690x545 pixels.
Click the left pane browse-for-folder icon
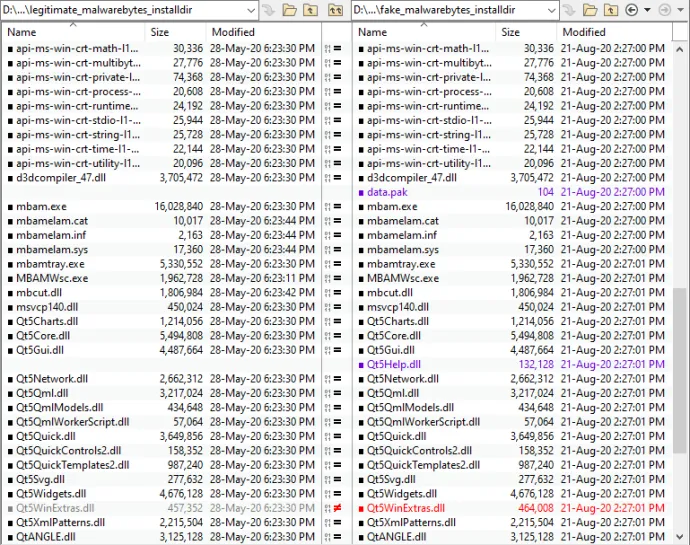(x=289, y=10)
